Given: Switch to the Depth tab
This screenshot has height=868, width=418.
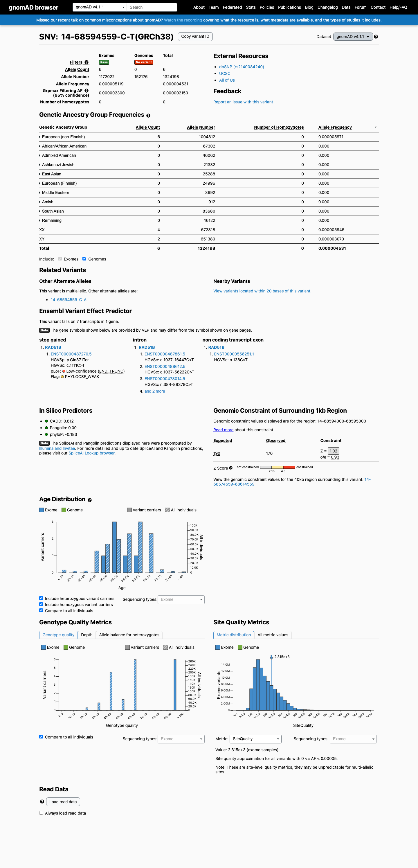Looking at the screenshot, I should coord(87,635).
